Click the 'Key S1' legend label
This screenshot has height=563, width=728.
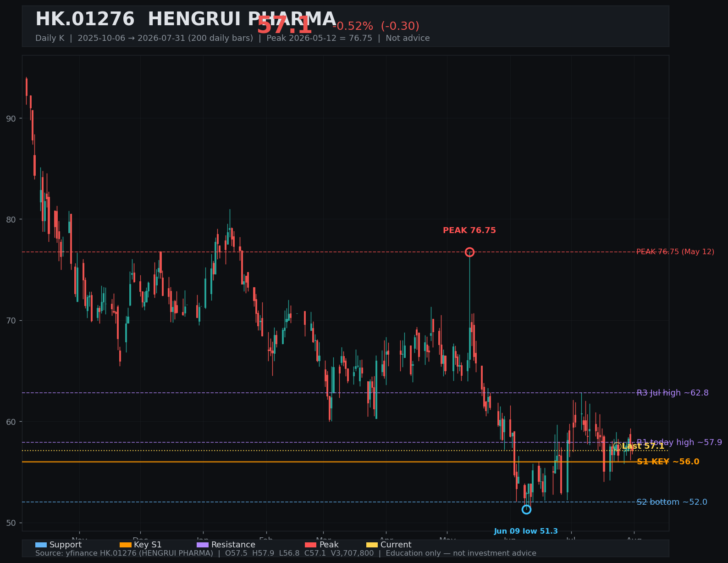148,545
